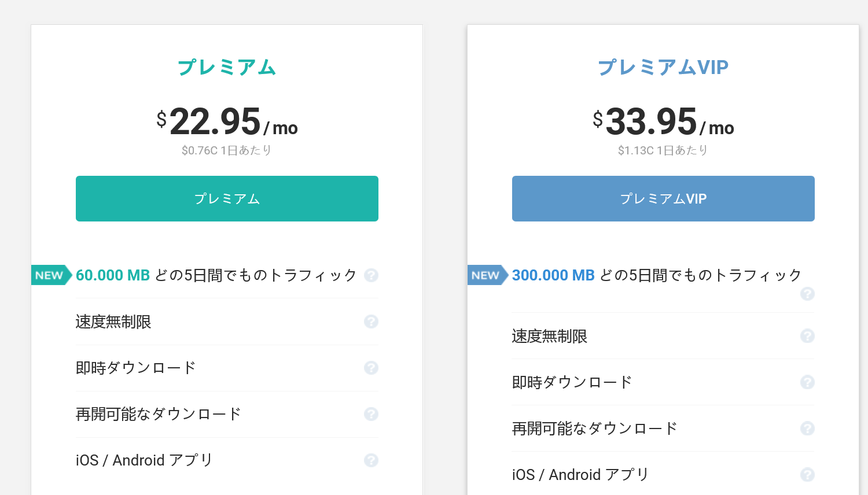
Task: Click the blue NEW badge on VIP plan
Action: tap(487, 275)
